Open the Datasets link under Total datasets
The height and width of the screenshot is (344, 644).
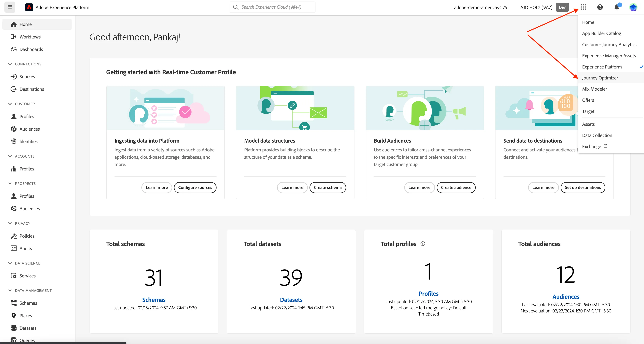291,300
